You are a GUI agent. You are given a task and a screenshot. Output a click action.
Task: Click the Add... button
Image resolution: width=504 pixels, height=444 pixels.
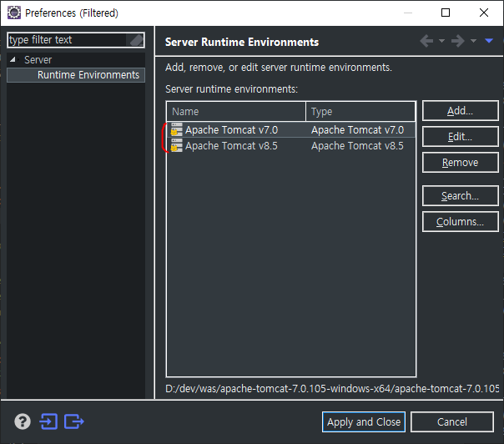coord(461,111)
